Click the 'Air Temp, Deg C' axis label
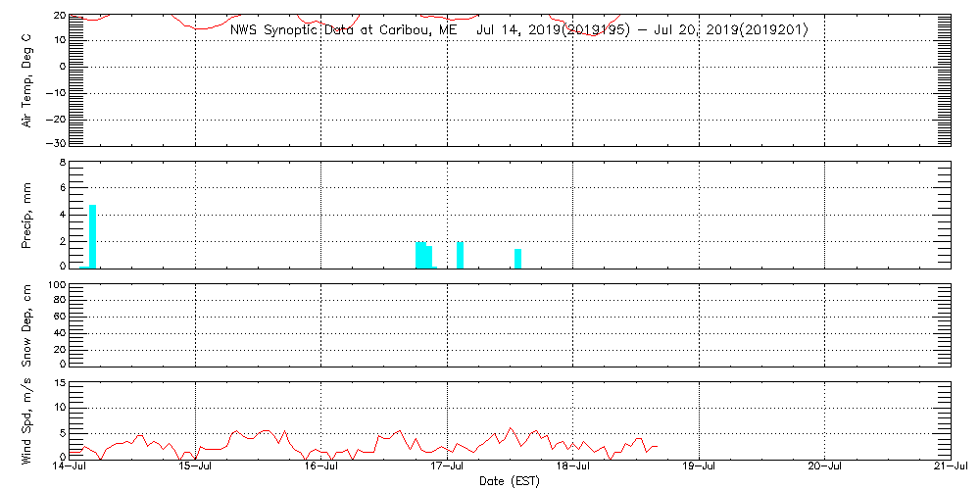The height and width of the screenshot is (490, 980). tap(27, 79)
